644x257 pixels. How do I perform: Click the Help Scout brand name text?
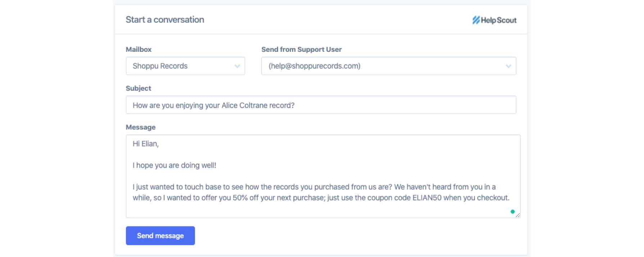coord(499,21)
